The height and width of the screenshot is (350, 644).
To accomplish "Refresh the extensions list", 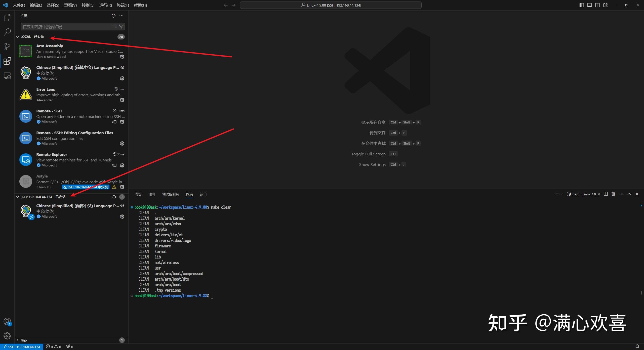I will (113, 16).
